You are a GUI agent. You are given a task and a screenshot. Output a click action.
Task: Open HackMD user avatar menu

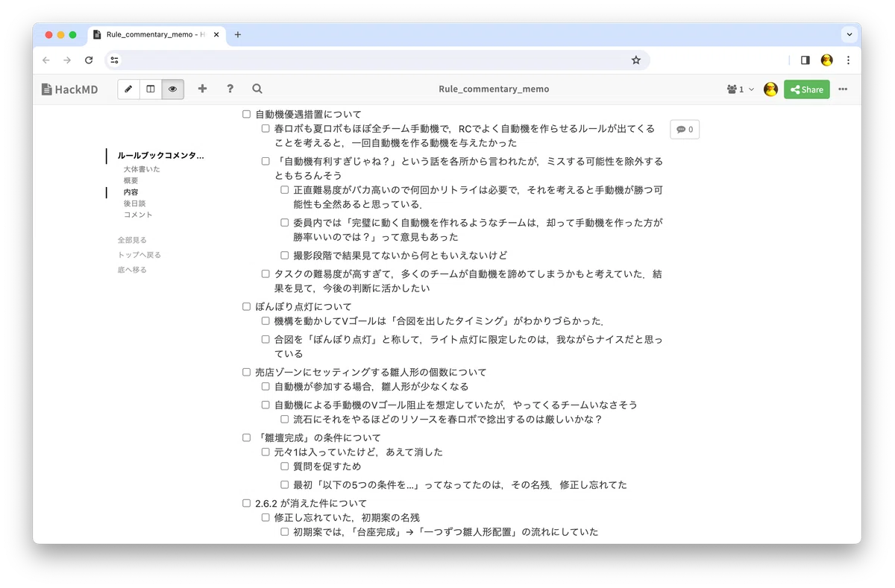point(771,89)
